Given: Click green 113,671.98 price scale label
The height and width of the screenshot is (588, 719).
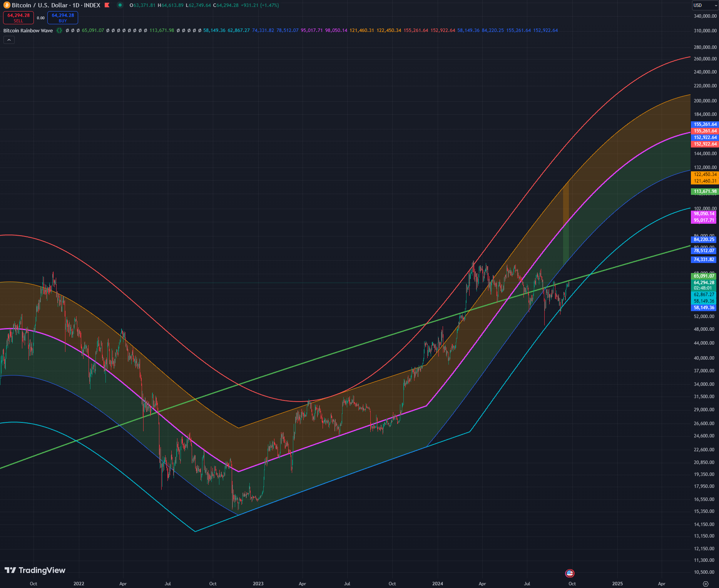Looking at the screenshot, I should [x=705, y=191].
